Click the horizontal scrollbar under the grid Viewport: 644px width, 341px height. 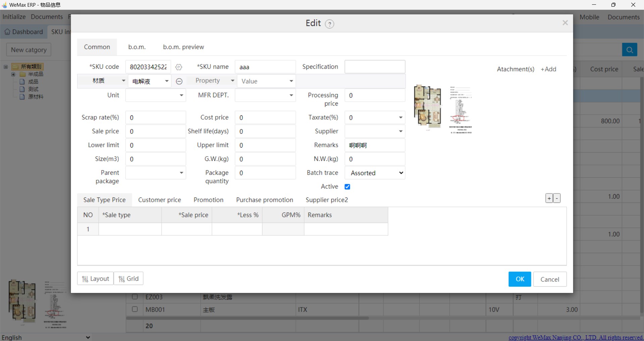pos(248,318)
